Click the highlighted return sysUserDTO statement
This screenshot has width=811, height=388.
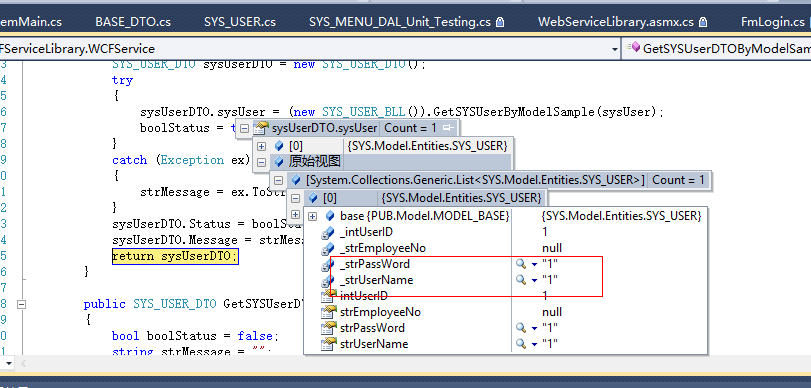(x=175, y=256)
